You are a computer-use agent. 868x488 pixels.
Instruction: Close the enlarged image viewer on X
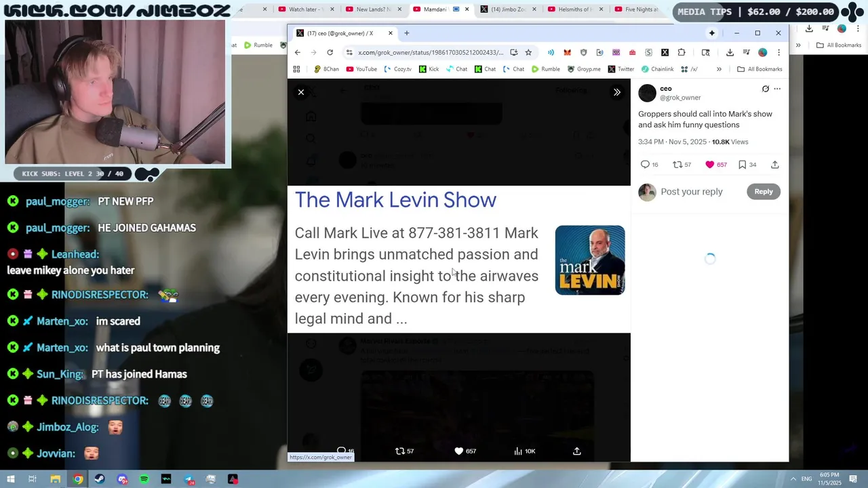(x=301, y=92)
